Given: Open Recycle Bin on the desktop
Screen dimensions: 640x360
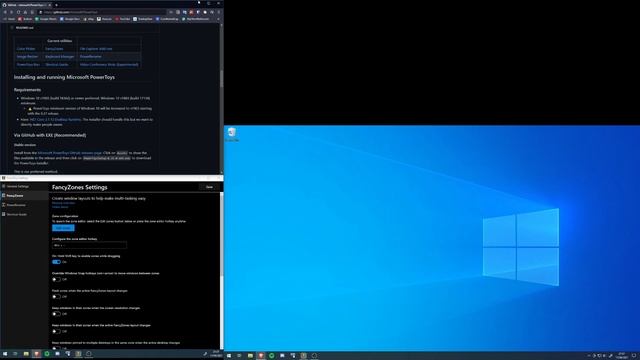Looking at the screenshot, I should tap(232, 134).
